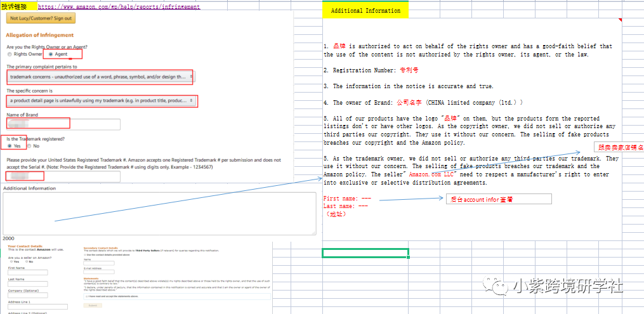Click the '技诉链接' yellow label cell
This screenshot has width=644, height=314.
tap(18, 6)
